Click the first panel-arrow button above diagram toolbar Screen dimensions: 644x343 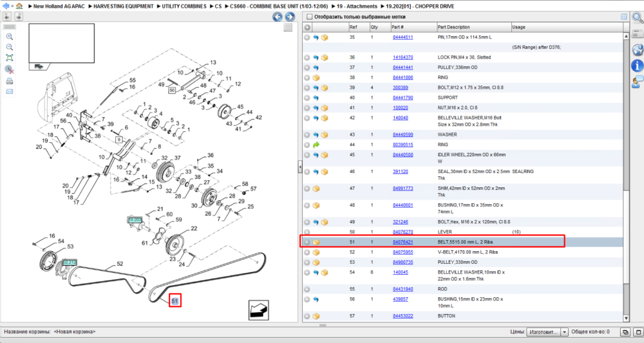[7, 17]
